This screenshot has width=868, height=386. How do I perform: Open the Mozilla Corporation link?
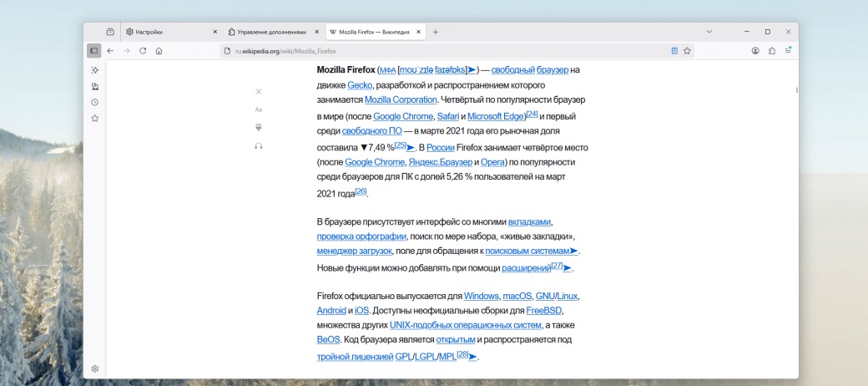pyautogui.click(x=401, y=99)
